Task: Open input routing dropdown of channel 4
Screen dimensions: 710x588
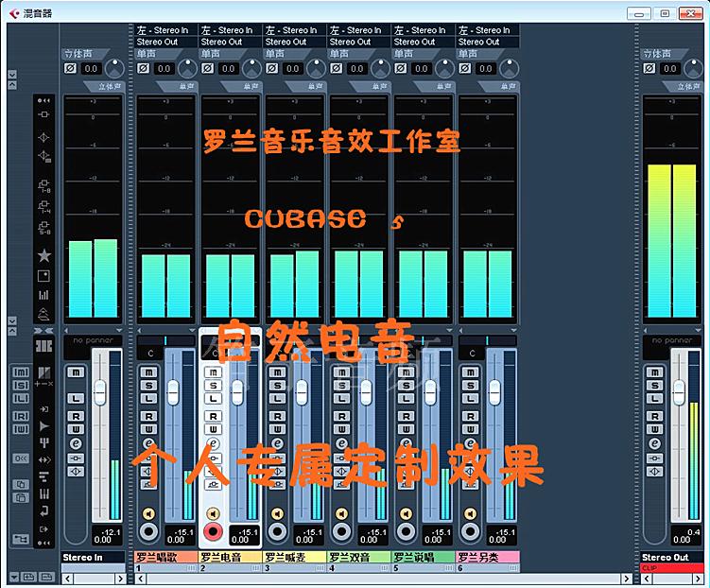Action: [x=359, y=30]
